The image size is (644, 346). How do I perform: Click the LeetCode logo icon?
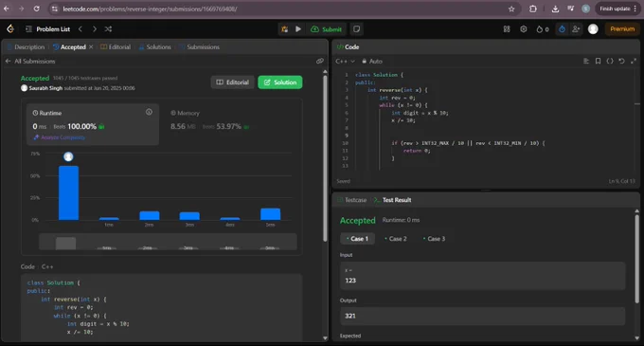pyautogui.click(x=10, y=28)
